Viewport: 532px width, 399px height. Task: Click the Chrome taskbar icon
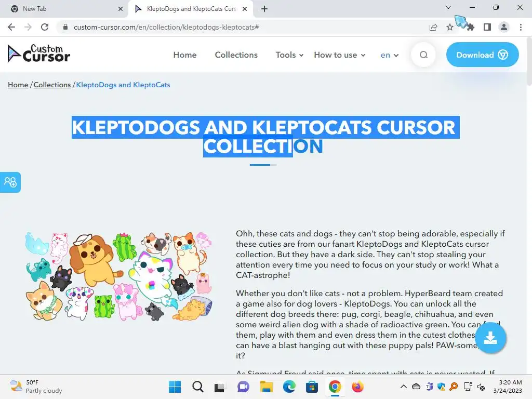335,387
